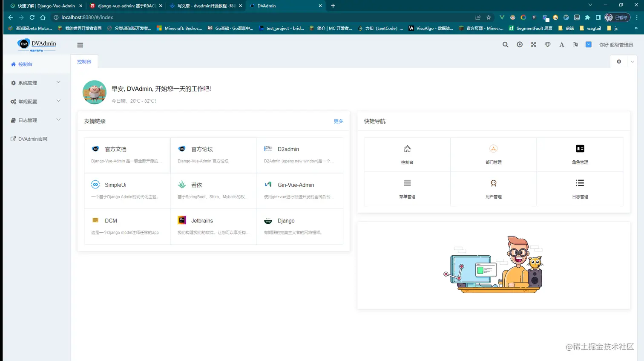Show more bookmarks with the double chevron
This screenshot has width=644, height=361.
tap(636, 28)
